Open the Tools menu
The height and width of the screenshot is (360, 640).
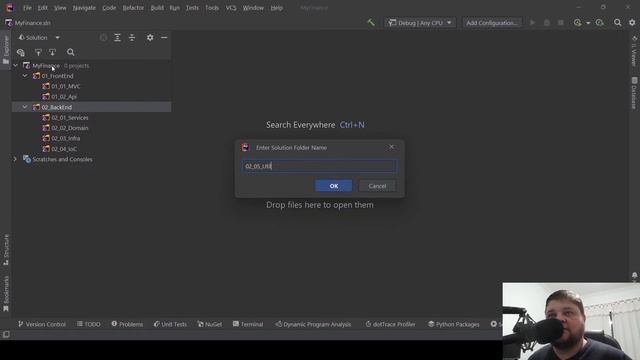pyautogui.click(x=212, y=8)
